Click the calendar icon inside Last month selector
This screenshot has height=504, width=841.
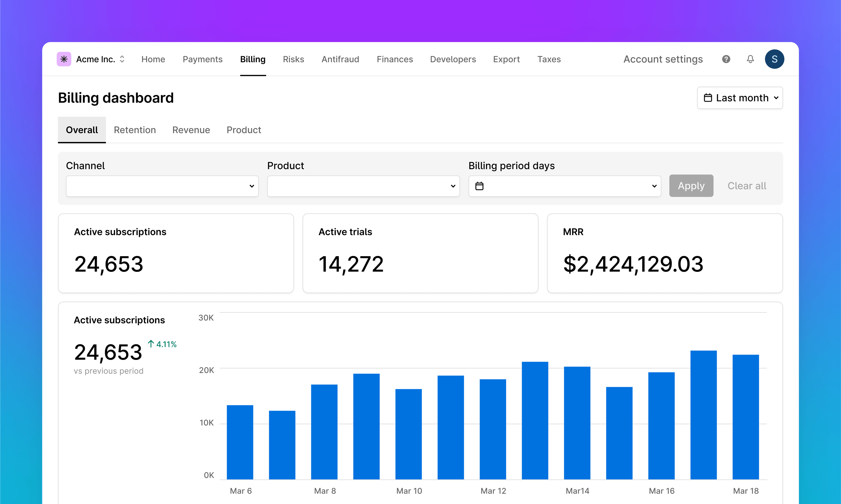[x=708, y=98]
